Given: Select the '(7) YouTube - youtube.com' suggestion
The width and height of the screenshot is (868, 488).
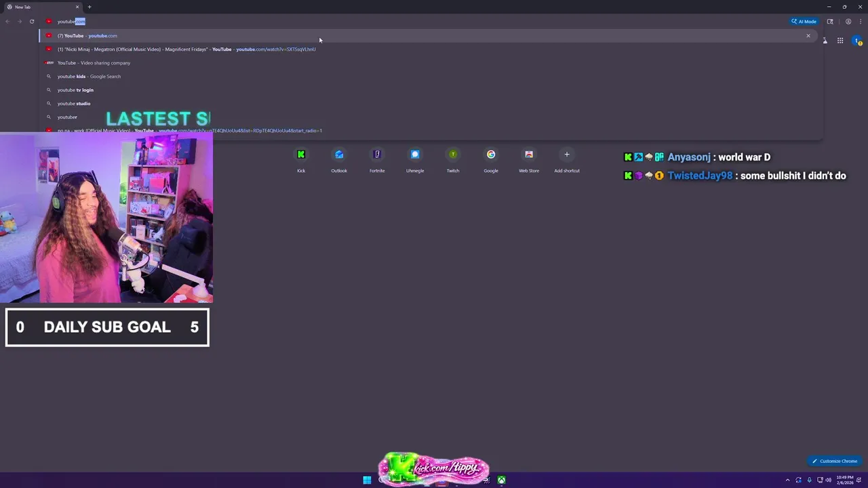Looking at the screenshot, I should [x=430, y=35].
